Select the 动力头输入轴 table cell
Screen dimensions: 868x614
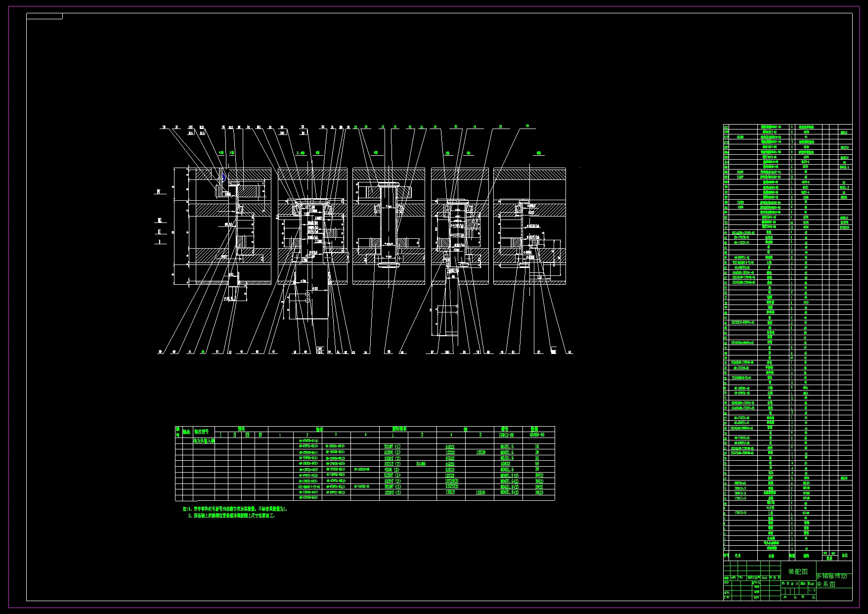pos(204,440)
